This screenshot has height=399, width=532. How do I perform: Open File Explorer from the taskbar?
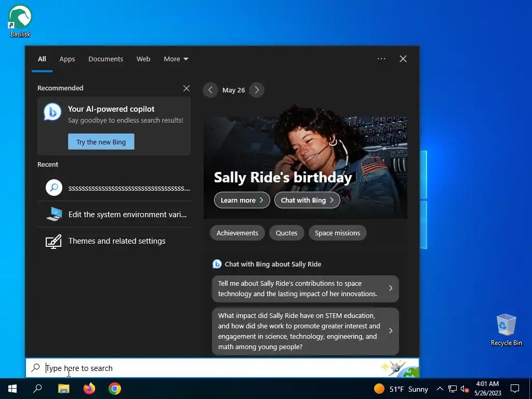[63, 389]
